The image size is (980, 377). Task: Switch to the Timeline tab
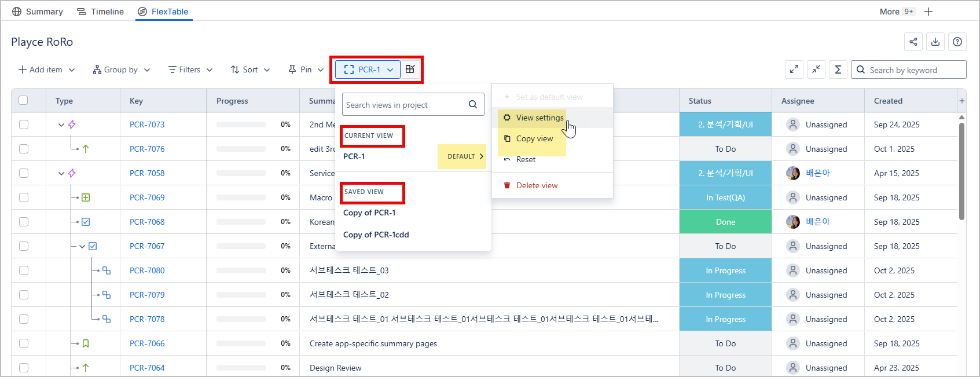click(101, 12)
